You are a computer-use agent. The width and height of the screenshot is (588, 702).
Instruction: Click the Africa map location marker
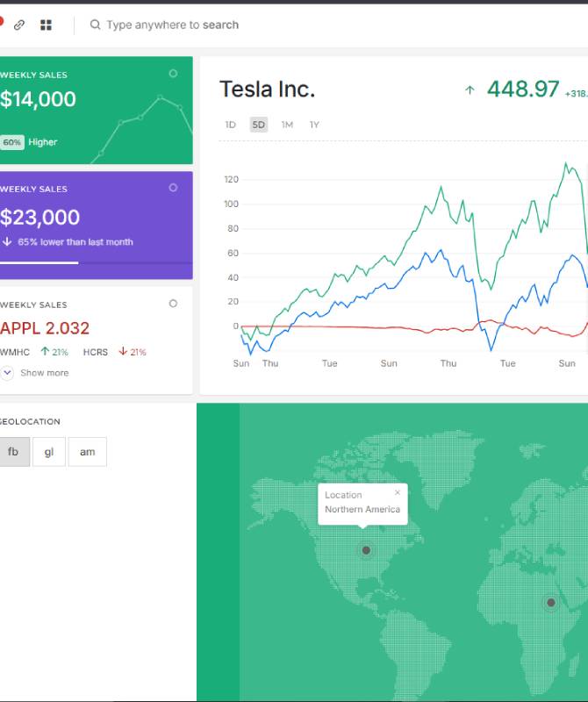551,603
